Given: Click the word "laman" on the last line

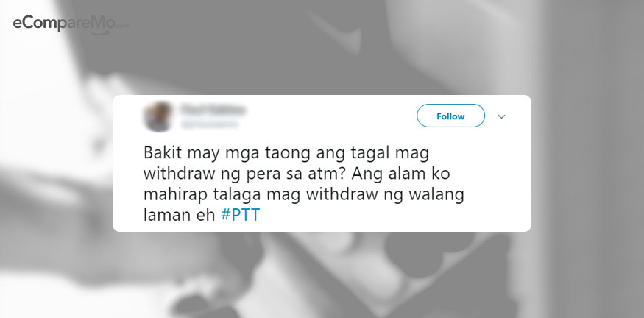Looking at the screenshot, I should tap(164, 215).
